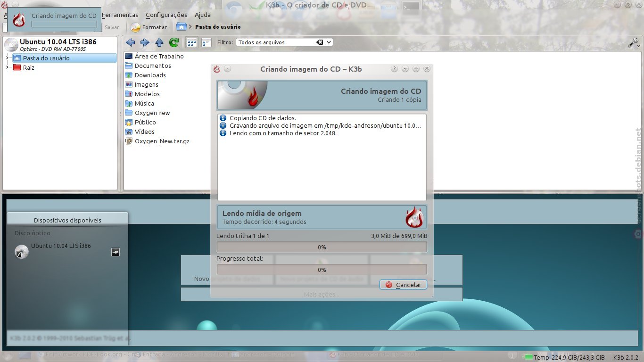Image resolution: width=644 pixels, height=362 pixels.
Task: Click the red Raiz folder icon
Action: coord(17,67)
